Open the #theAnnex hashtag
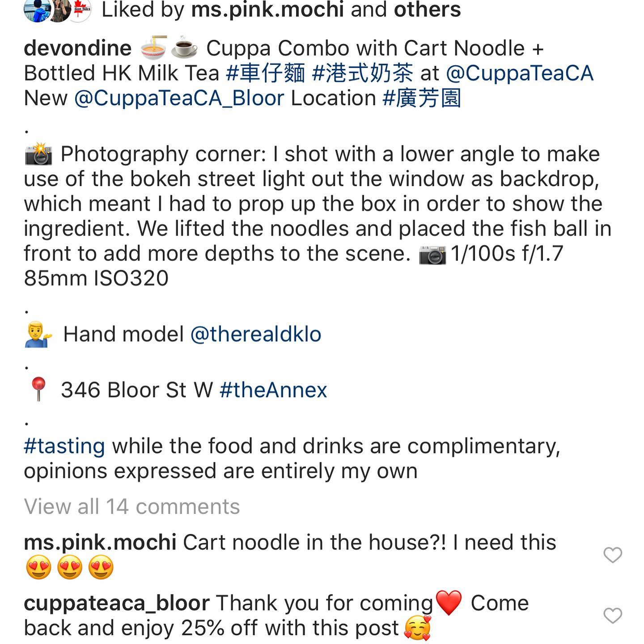Image resolution: width=644 pixels, height=644 pixels. [x=273, y=390]
